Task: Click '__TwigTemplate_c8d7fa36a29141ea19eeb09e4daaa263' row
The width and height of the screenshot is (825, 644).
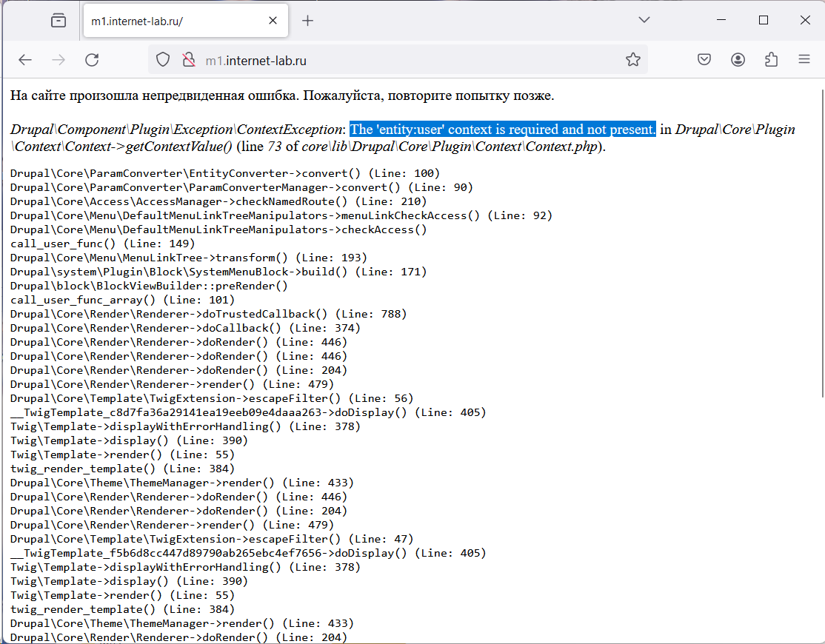Action: 248,413
